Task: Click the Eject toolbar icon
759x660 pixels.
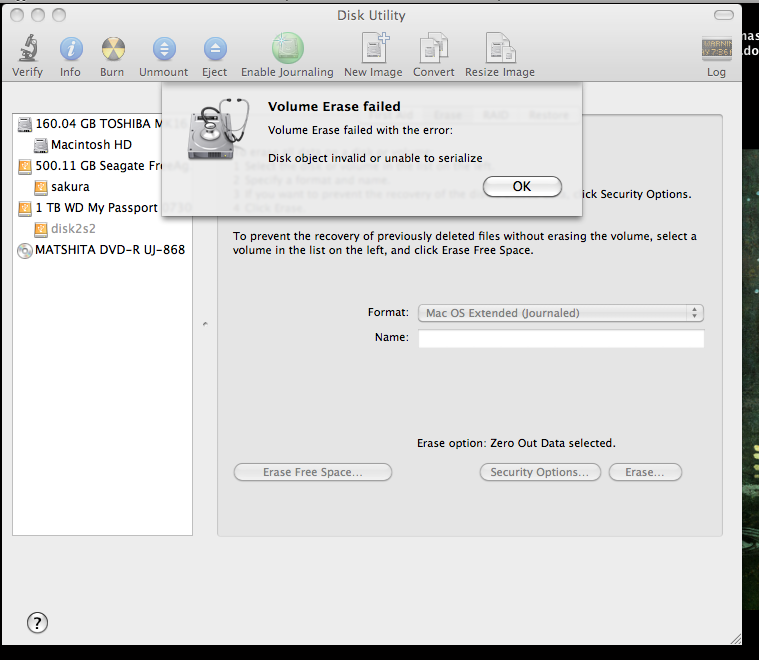Action: pos(215,49)
